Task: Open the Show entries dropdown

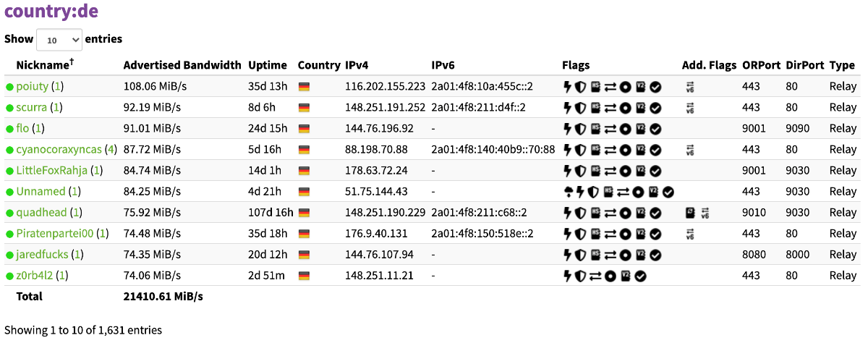Action: pyautogui.click(x=59, y=40)
